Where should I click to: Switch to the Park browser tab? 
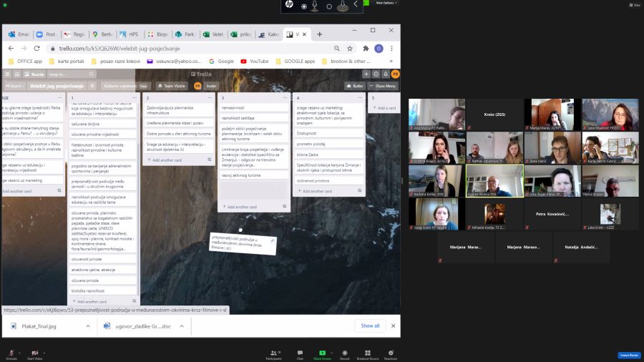(185, 34)
